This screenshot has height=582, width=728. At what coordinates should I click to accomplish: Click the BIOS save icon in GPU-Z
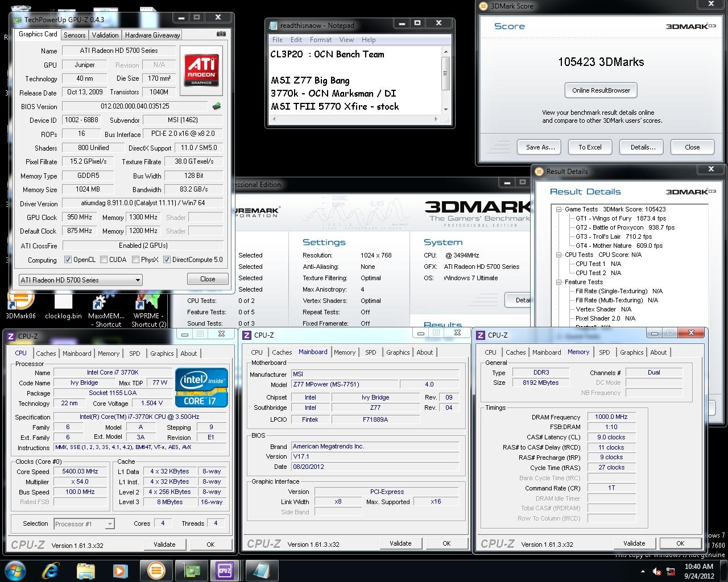(x=217, y=106)
